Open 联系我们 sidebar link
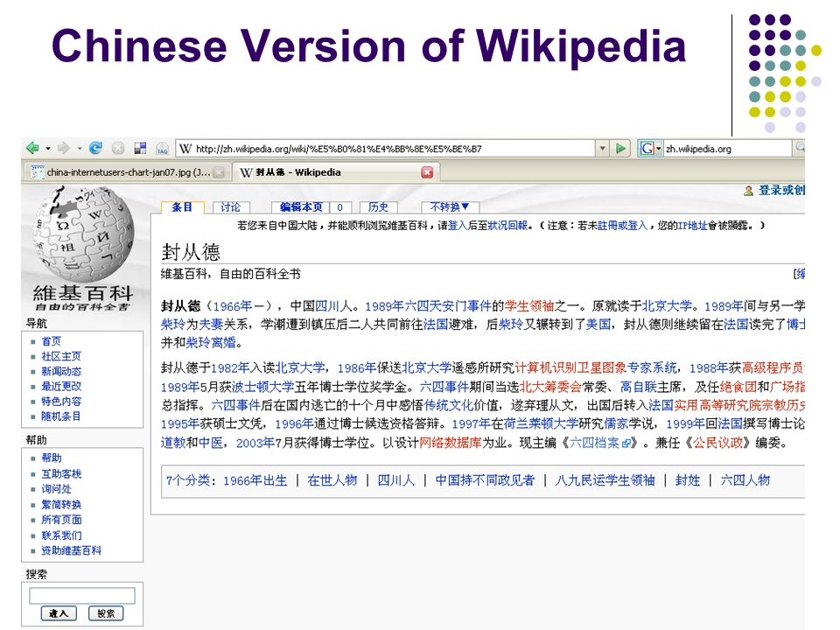840x630 pixels. point(61,535)
